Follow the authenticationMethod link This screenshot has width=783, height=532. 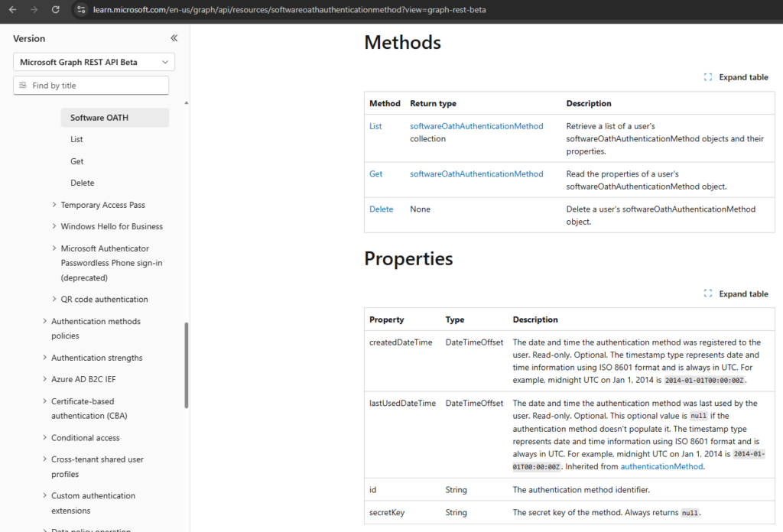pyautogui.click(x=661, y=466)
